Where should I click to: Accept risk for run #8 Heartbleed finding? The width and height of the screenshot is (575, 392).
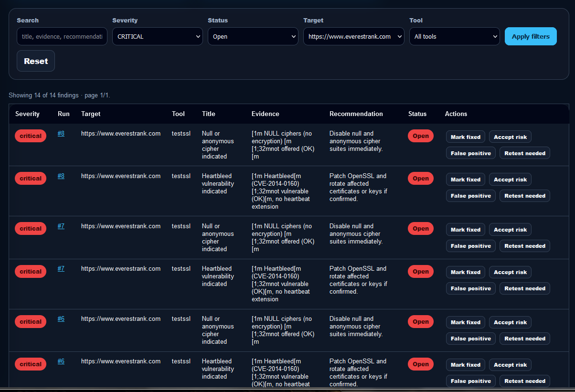point(510,180)
